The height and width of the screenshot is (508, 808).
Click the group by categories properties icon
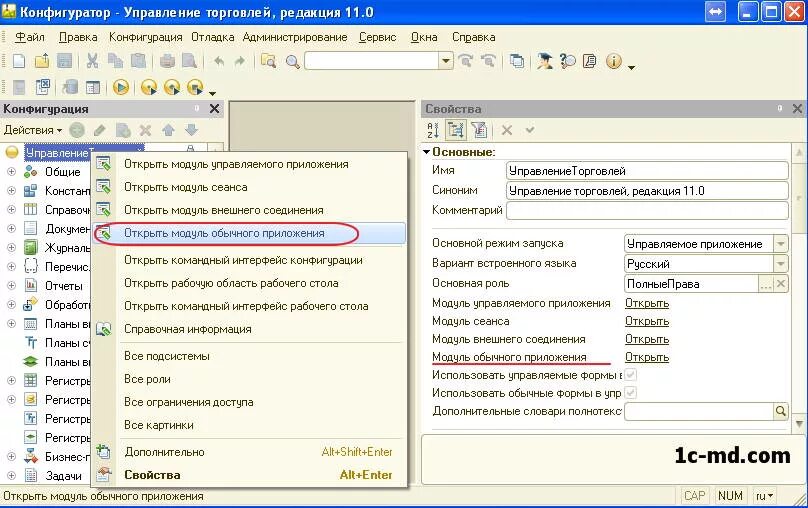click(456, 130)
